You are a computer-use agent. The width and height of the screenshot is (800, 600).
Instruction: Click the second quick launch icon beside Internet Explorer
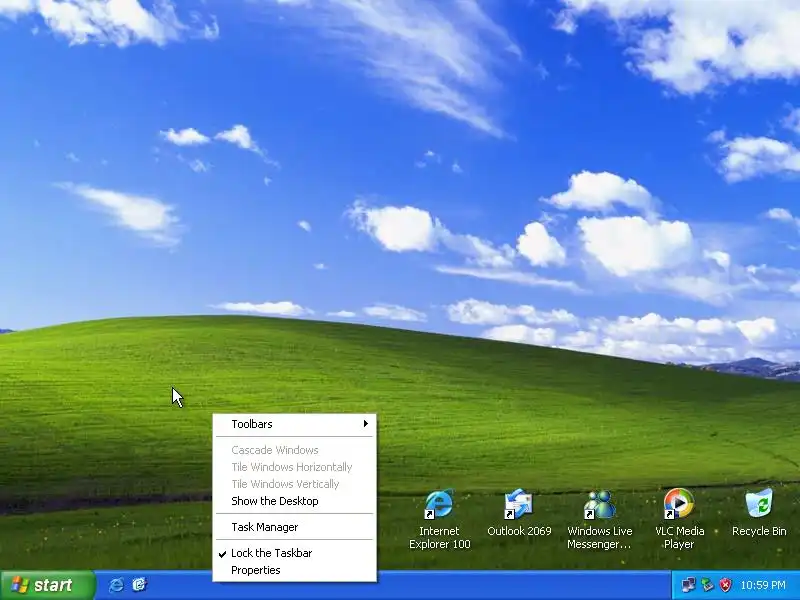click(139, 585)
